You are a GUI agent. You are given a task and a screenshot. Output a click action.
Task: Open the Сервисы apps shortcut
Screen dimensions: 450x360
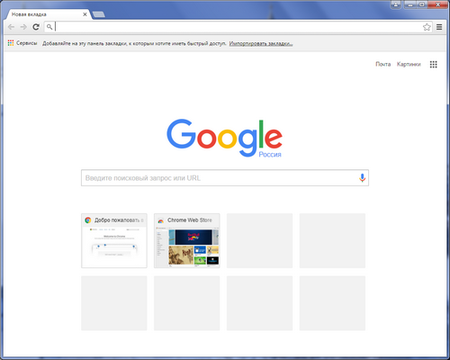click(22, 43)
